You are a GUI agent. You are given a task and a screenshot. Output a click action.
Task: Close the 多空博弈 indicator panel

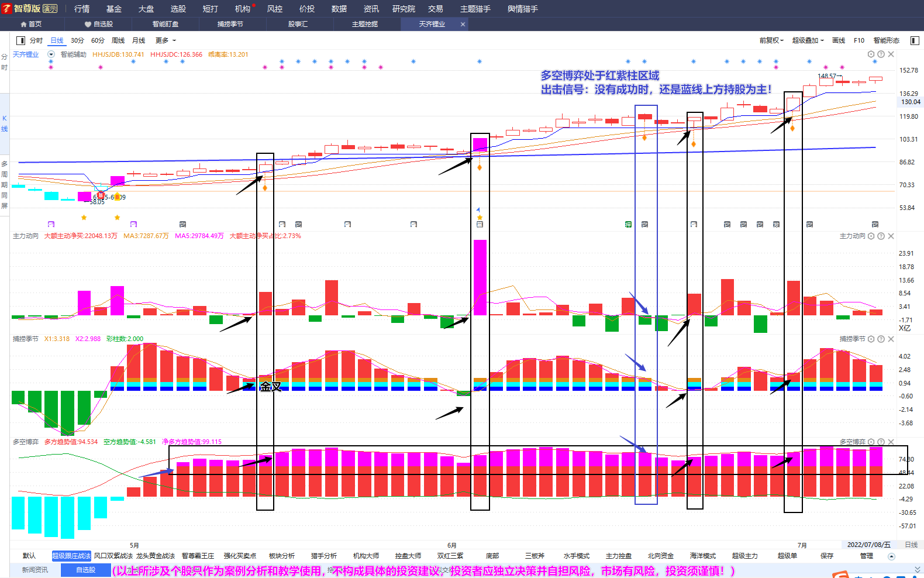pos(891,442)
